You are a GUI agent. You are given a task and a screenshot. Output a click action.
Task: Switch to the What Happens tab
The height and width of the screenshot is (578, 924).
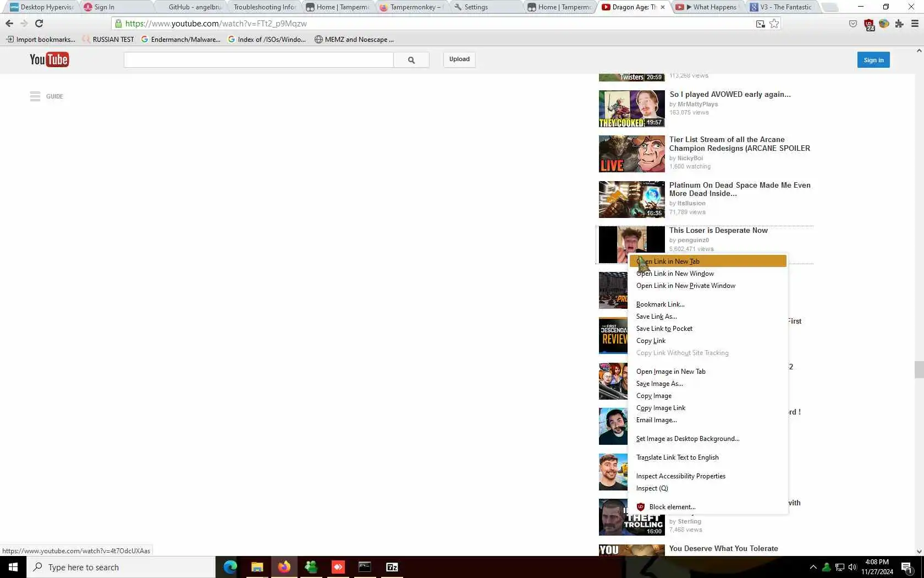point(710,7)
